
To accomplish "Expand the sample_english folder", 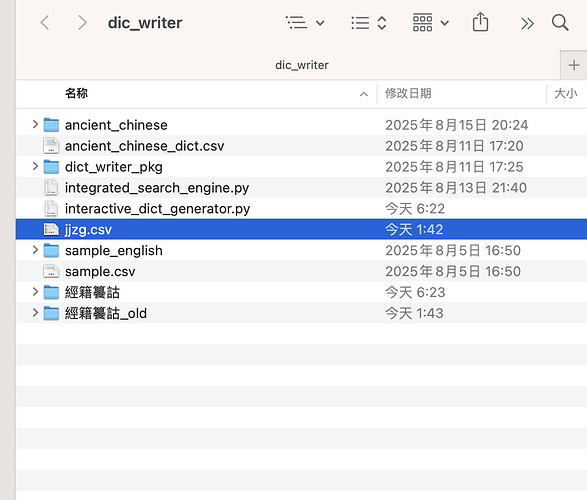I will pos(35,250).
